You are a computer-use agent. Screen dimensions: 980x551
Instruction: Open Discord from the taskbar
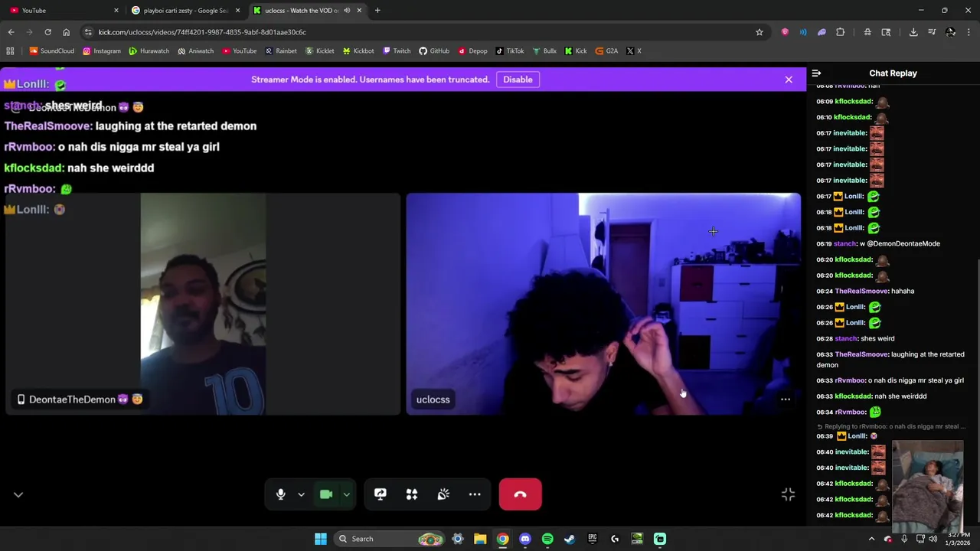[x=525, y=539]
